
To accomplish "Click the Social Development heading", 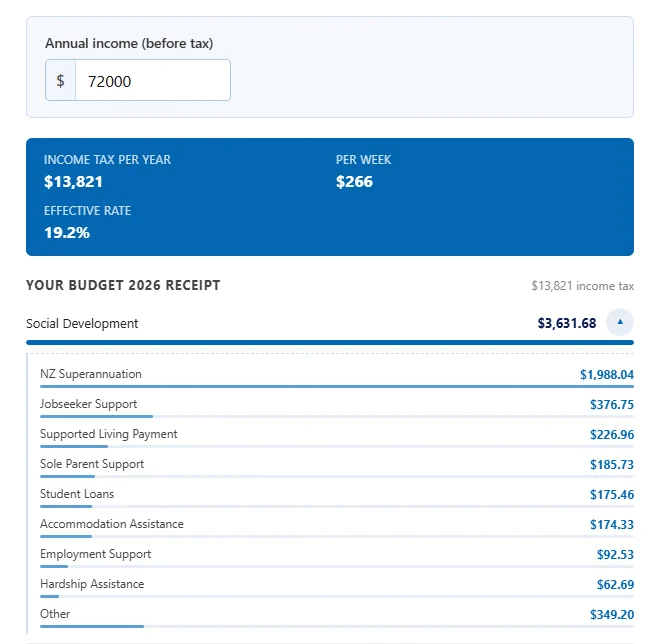I will pyautogui.click(x=82, y=323).
